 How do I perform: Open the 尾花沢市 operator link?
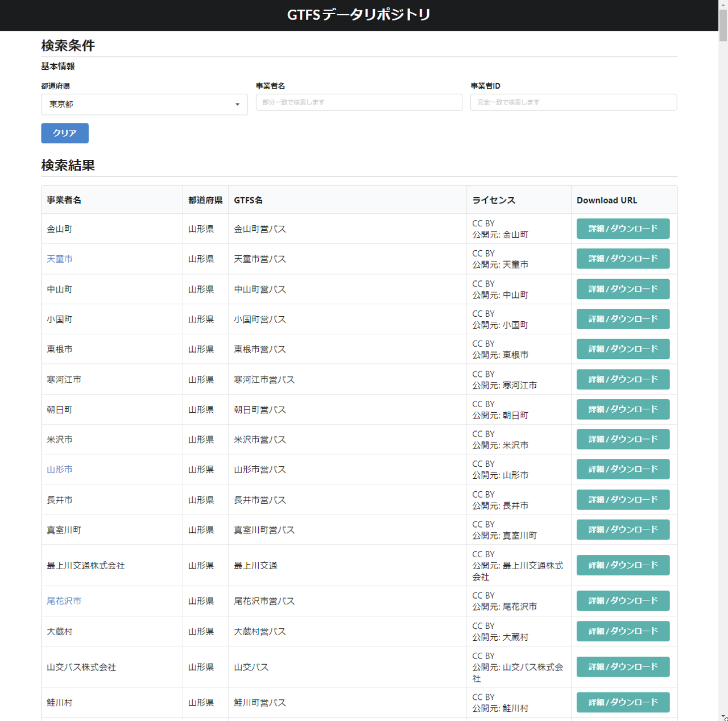coord(64,600)
